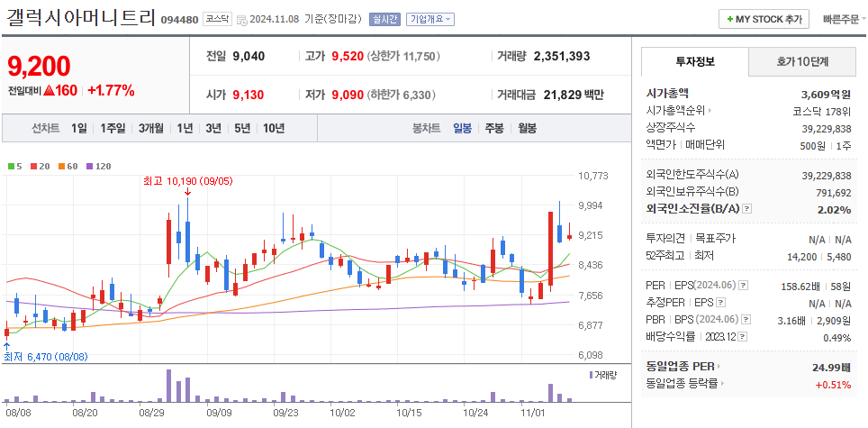The width and height of the screenshot is (868, 428).
Task: Click the 최저 6,470 (08/08) chart marker
Action: (x=45, y=357)
